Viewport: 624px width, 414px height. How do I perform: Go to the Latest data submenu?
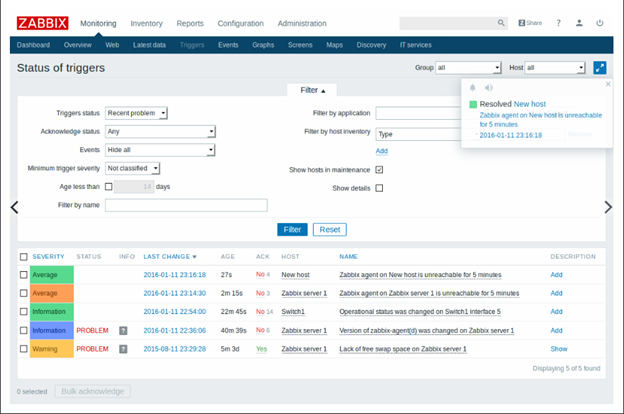tap(149, 45)
